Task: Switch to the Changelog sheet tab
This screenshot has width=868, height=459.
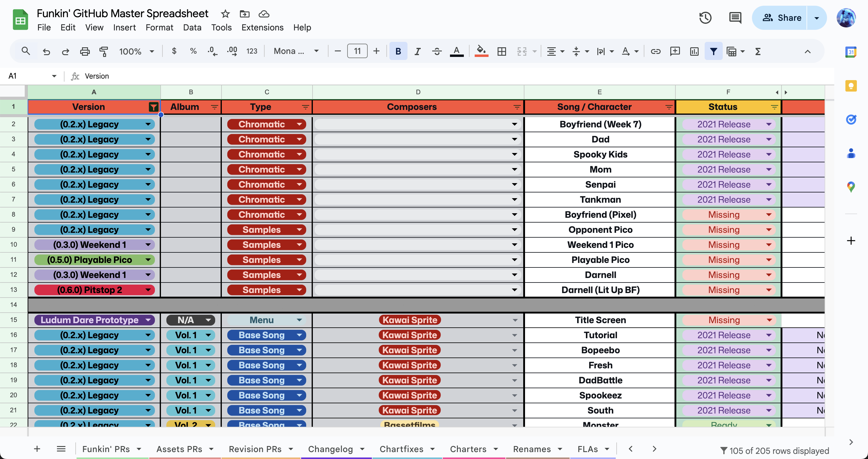Action: point(331,449)
